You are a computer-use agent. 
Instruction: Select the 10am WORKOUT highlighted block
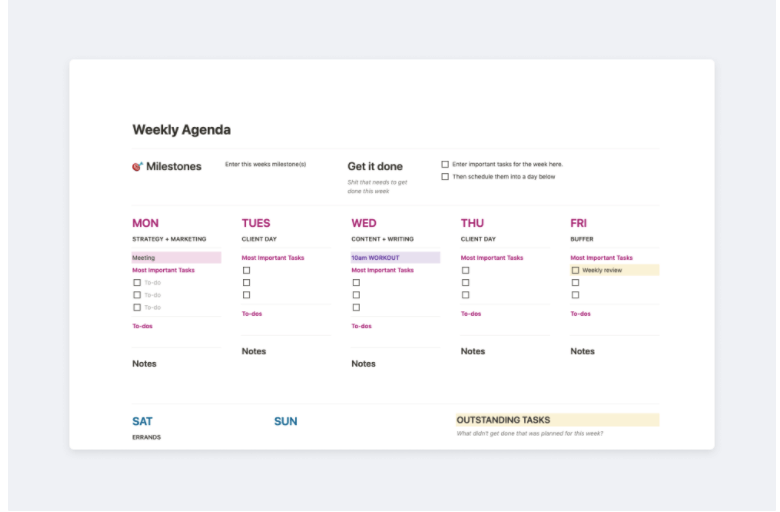point(395,258)
